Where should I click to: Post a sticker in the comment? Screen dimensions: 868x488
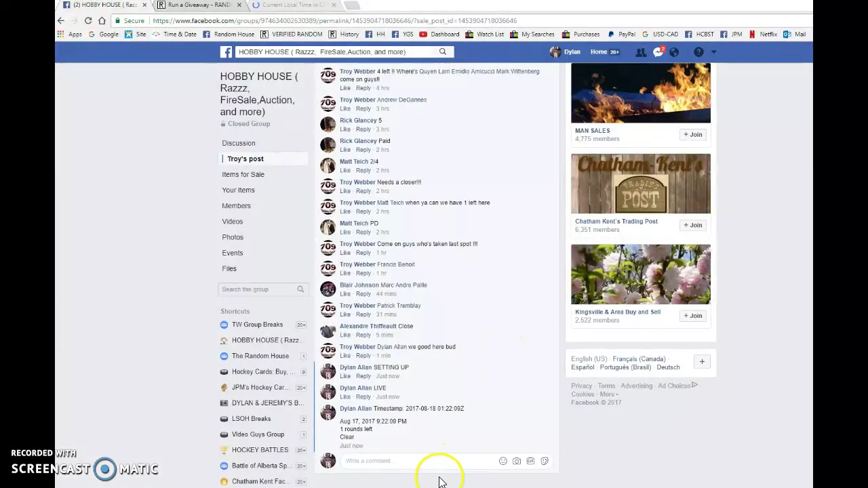click(x=545, y=461)
